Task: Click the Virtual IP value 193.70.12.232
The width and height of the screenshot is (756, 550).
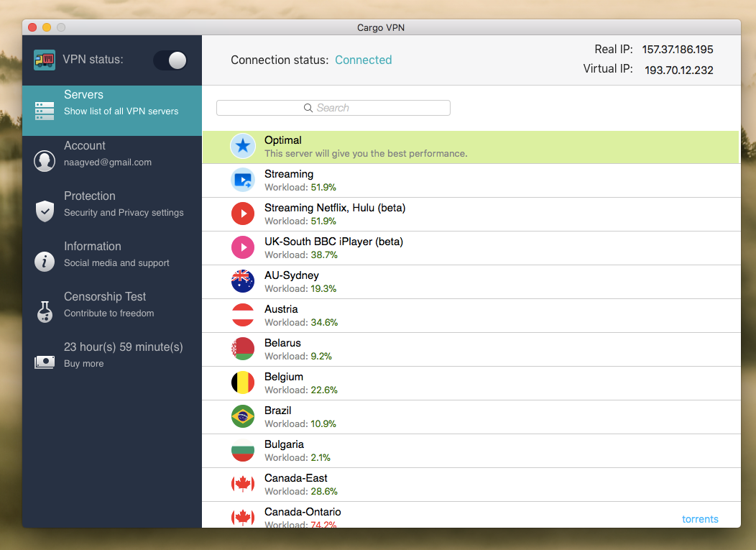Action: click(x=679, y=70)
